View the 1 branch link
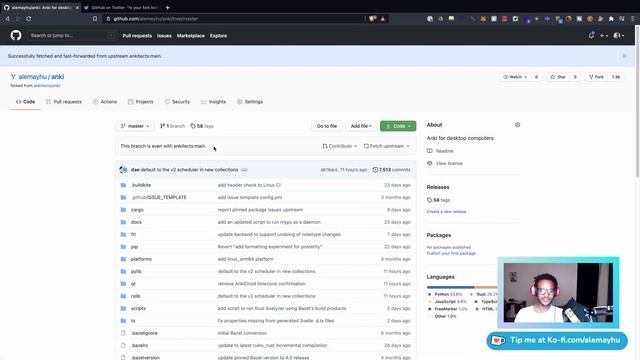This screenshot has height=360, width=640. point(172,126)
